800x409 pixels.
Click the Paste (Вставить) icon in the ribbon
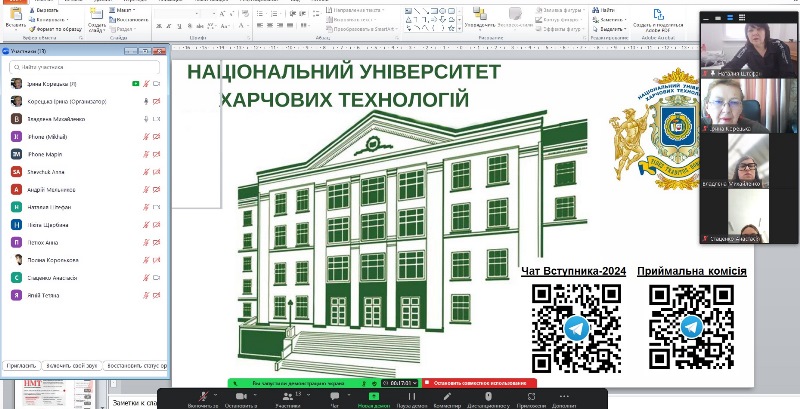point(15,13)
